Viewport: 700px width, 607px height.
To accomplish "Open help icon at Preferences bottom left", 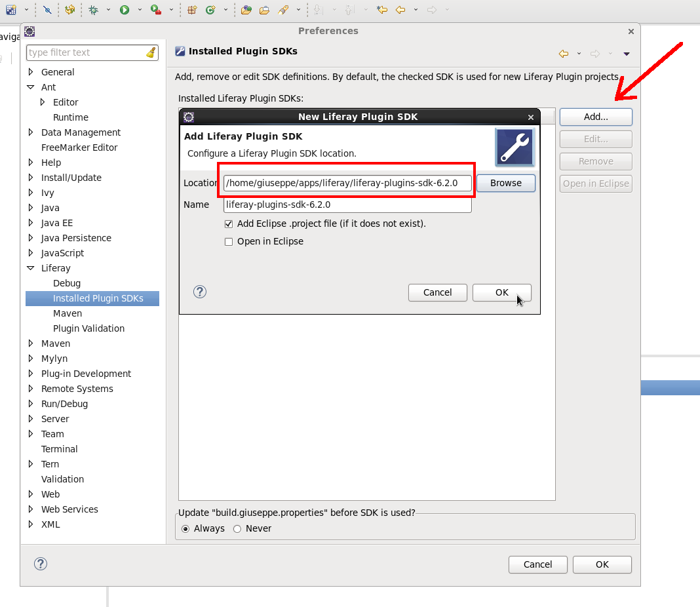I will pos(41,564).
